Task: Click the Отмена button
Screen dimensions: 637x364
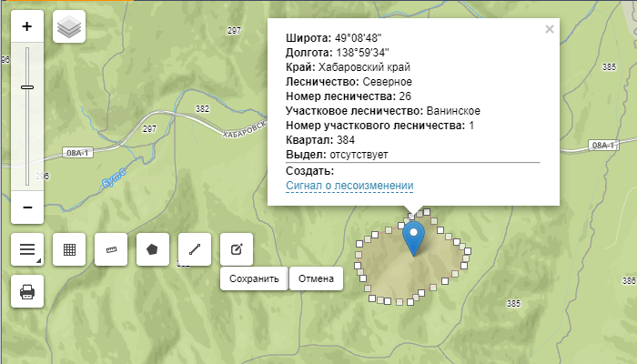Action: tap(317, 278)
